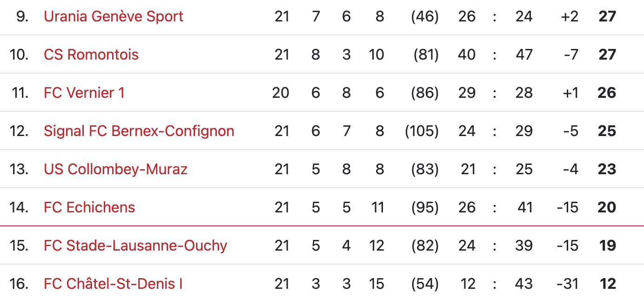Select the FC Châtel-St-Denis I link
644x300 pixels.
[113, 284]
